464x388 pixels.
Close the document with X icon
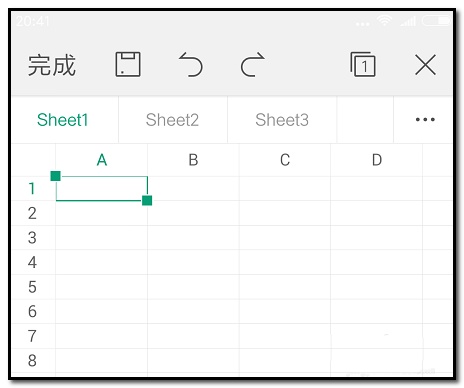[425, 65]
